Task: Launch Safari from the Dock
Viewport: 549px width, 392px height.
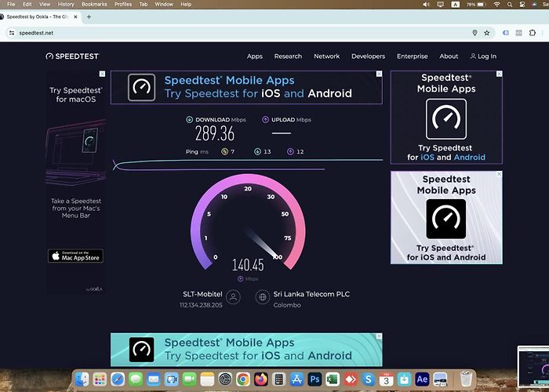Action: click(118, 379)
